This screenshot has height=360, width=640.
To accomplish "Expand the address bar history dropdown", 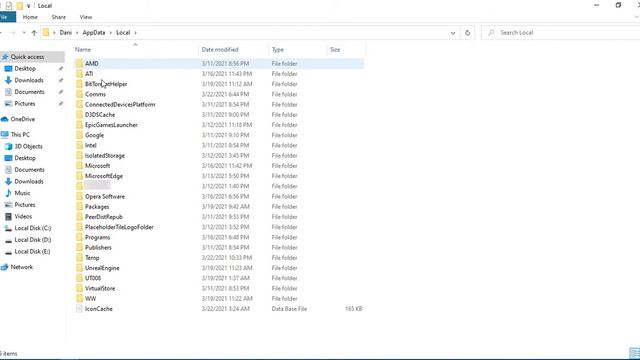I will (x=453, y=33).
